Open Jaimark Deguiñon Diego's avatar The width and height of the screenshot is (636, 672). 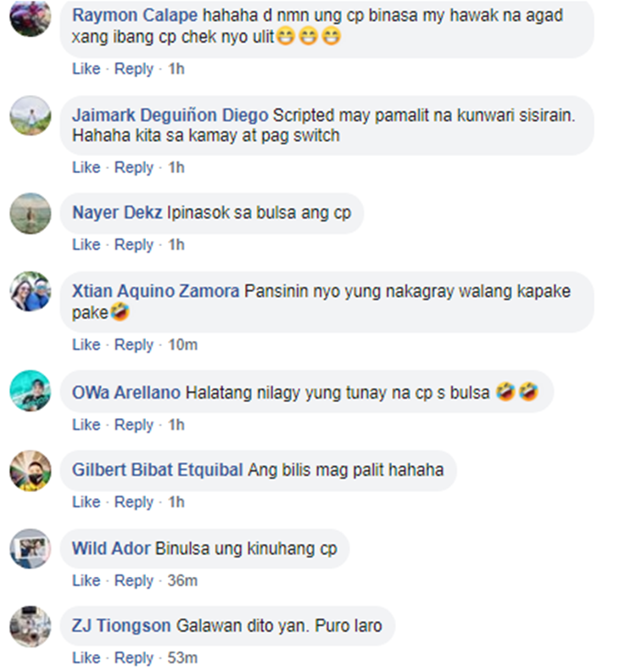click(x=31, y=115)
